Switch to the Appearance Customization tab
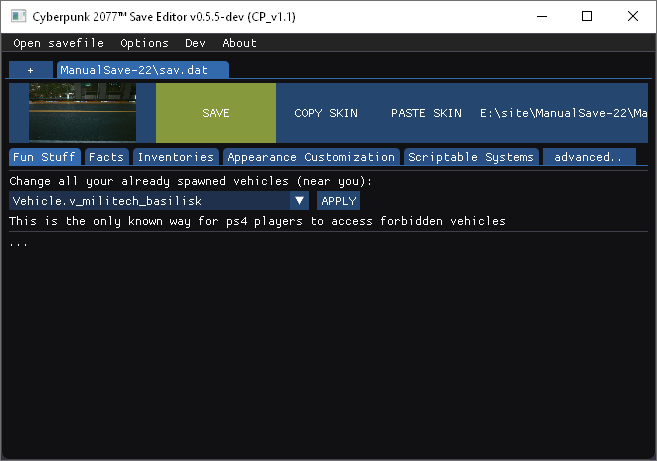657x461 pixels. click(311, 157)
